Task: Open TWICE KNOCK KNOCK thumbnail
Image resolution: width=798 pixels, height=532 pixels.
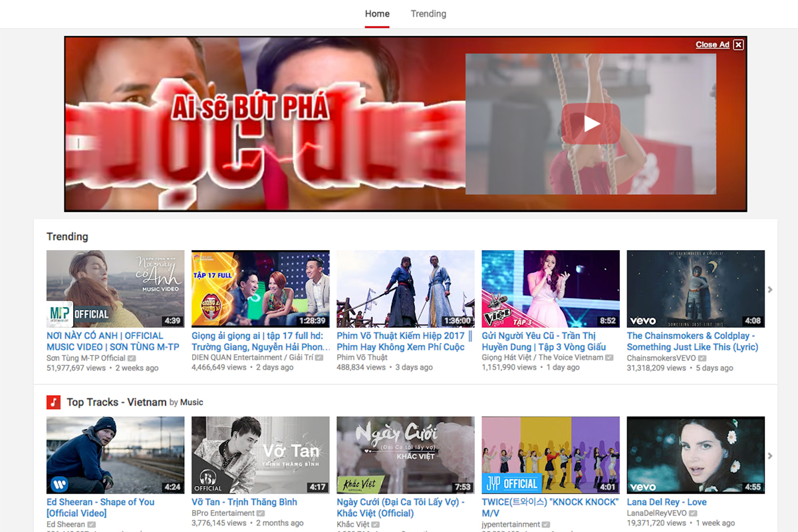Action: 551,455
